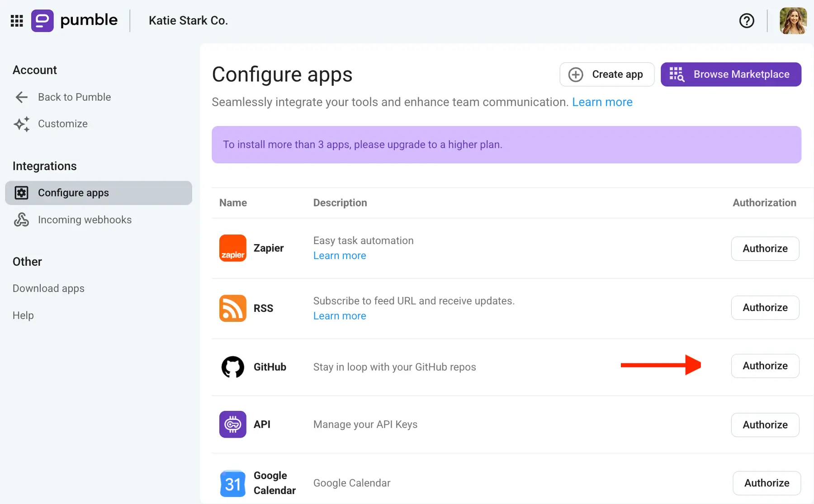Click the Incoming webhooks icon

[21, 220]
